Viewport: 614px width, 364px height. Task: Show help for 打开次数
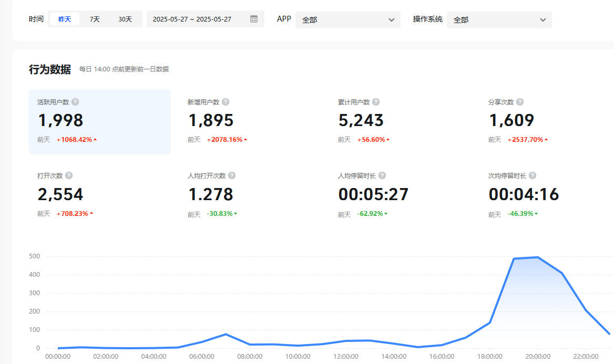[69, 175]
